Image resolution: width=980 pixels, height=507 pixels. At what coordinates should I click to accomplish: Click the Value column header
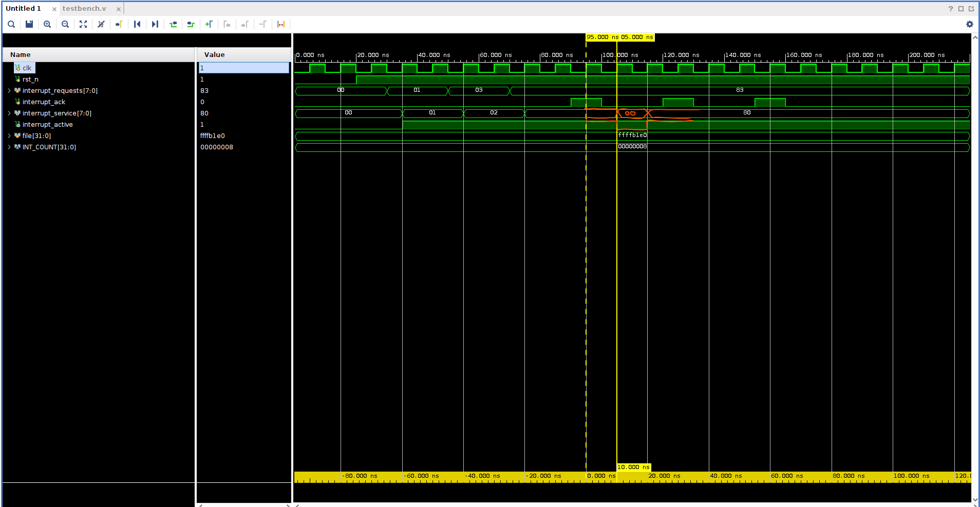tap(244, 55)
